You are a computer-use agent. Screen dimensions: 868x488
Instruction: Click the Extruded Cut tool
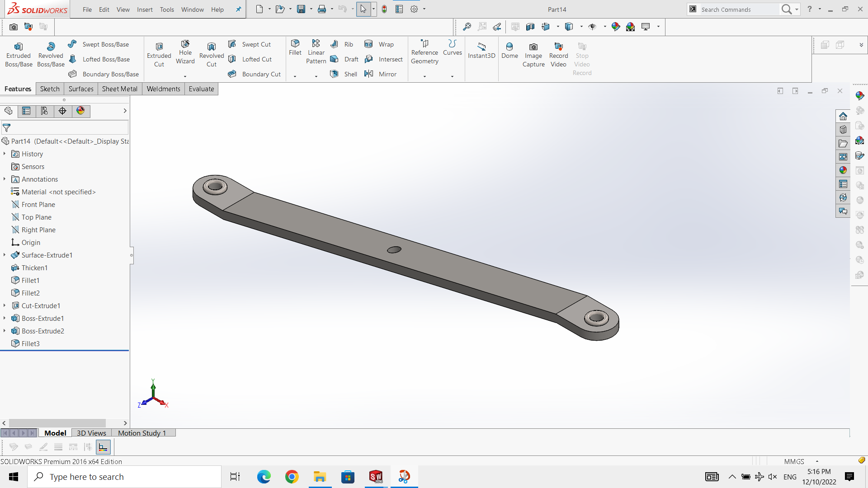pyautogui.click(x=159, y=55)
